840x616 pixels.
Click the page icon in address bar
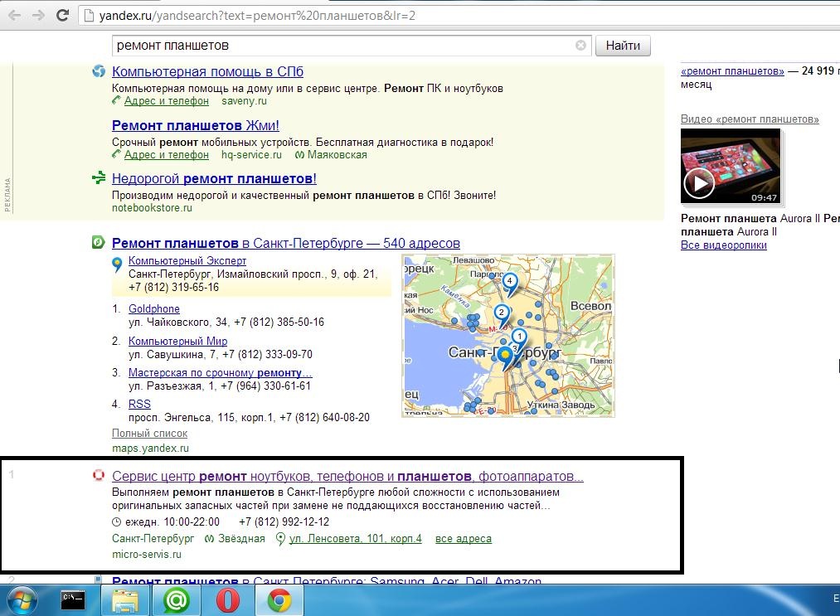[x=89, y=16]
